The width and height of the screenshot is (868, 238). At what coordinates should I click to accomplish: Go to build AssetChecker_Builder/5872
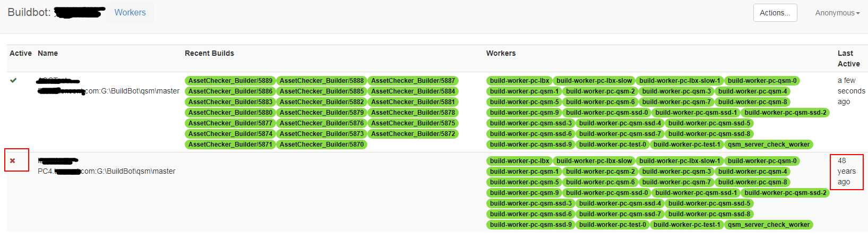coord(413,134)
